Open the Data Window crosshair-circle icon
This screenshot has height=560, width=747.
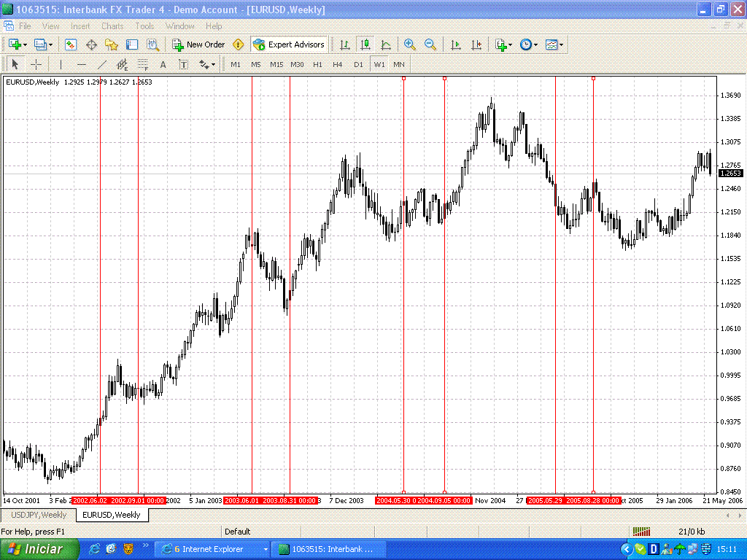91,44
